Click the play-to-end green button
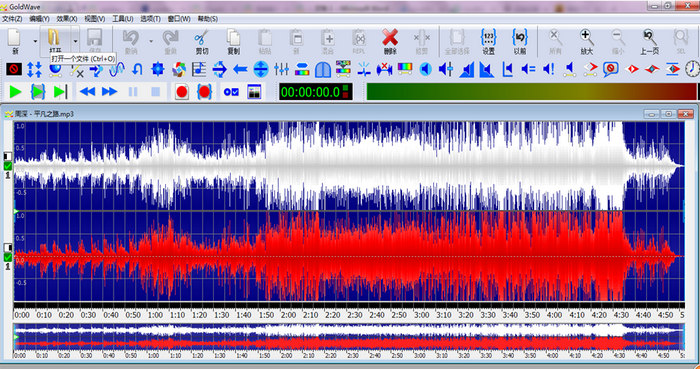 tap(60, 92)
